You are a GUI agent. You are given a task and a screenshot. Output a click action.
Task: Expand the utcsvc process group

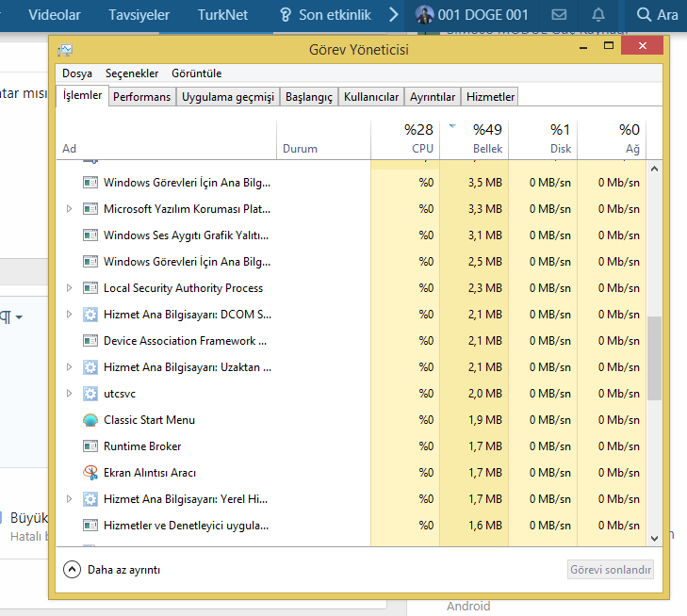(69, 394)
